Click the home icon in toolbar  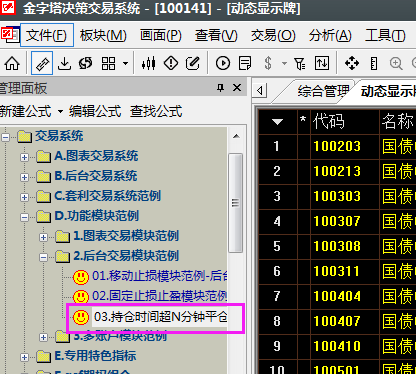pyautogui.click(x=12, y=63)
